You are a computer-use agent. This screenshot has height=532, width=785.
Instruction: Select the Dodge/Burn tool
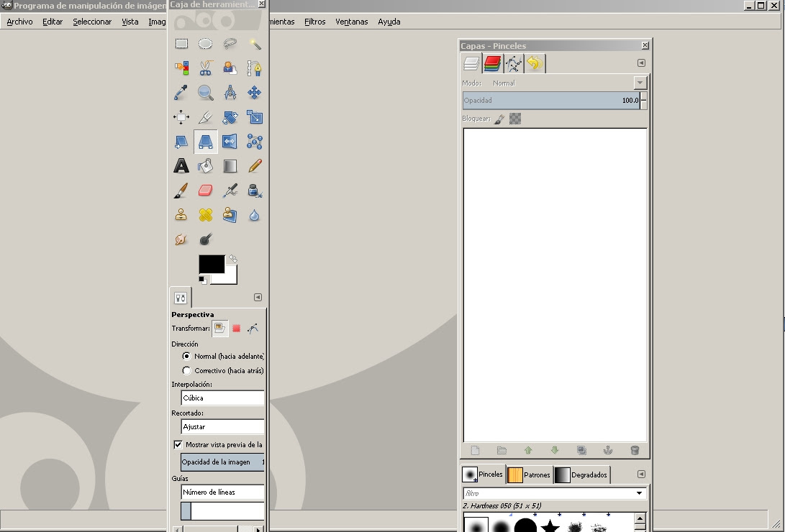click(205, 239)
